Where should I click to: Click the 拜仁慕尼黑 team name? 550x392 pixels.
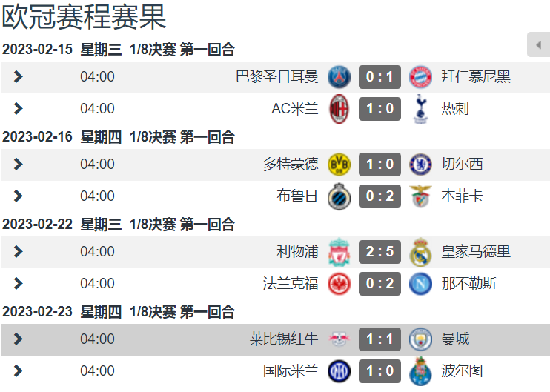(x=476, y=77)
